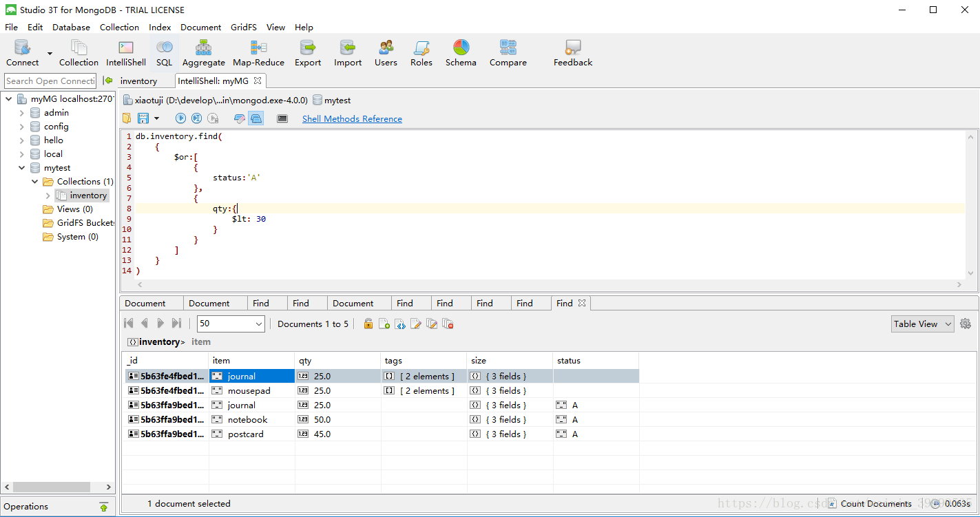Open the save options dropdown arrow
The height and width of the screenshot is (517, 980).
[156, 118]
